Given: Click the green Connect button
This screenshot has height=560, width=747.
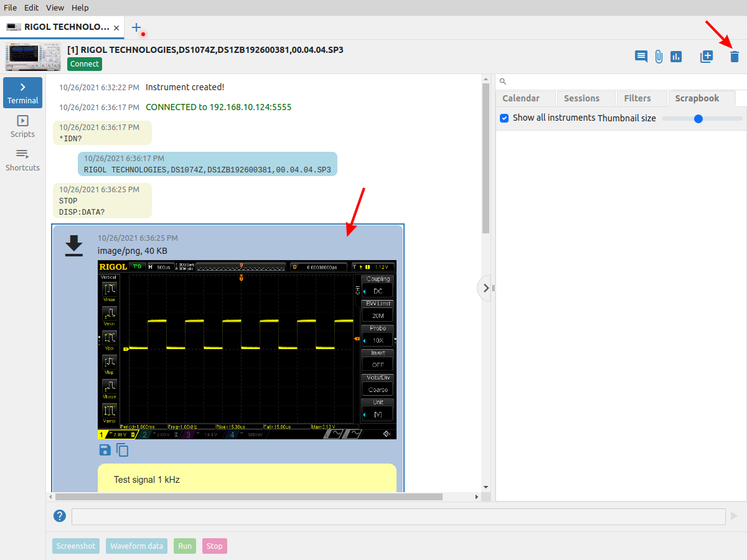Looking at the screenshot, I should point(84,64).
